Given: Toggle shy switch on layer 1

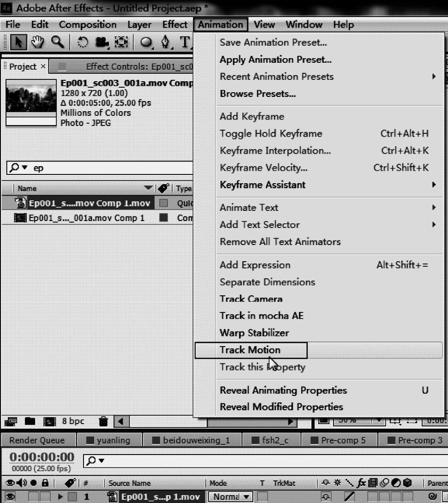Looking at the screenshot, I should [x=326, y=497].
